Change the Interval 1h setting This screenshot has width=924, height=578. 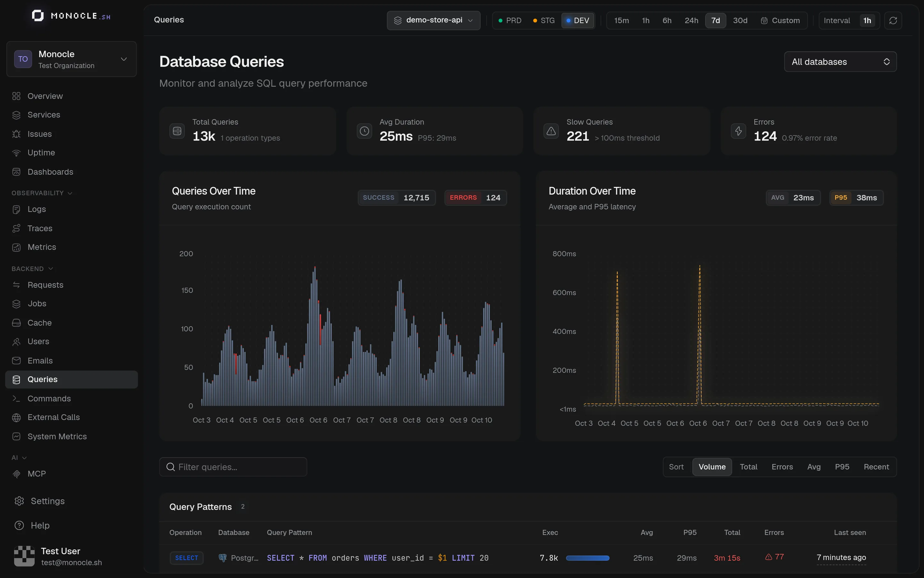tap(867, 20)
